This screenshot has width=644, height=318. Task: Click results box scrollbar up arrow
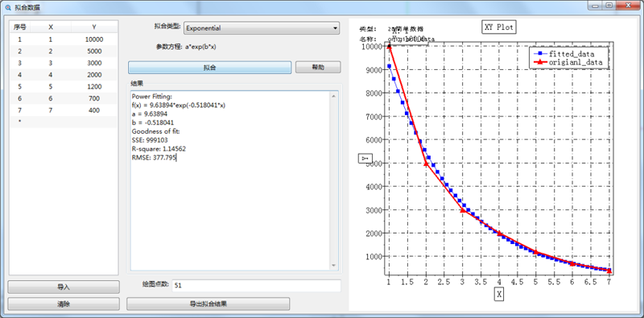333,96
